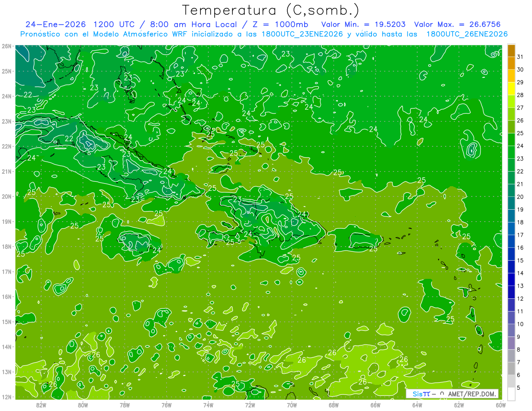The image size is (532, 411).
Task: Click the 'Valor Max. = 26.6756' text
Action: [458, 24]
